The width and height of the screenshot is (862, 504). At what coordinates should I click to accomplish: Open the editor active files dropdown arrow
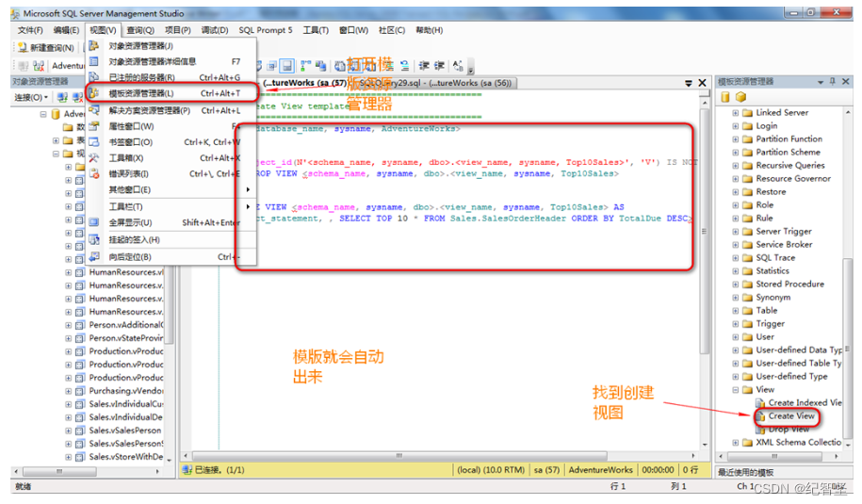[x=689, y=83]
